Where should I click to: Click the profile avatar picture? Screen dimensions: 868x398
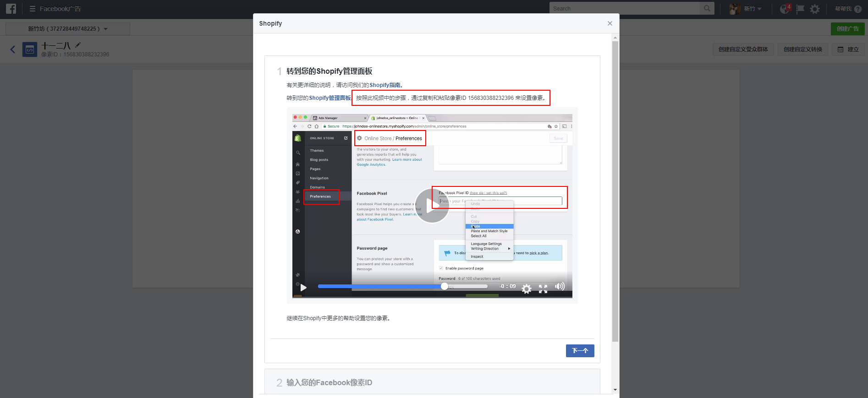tap(735, 9)
